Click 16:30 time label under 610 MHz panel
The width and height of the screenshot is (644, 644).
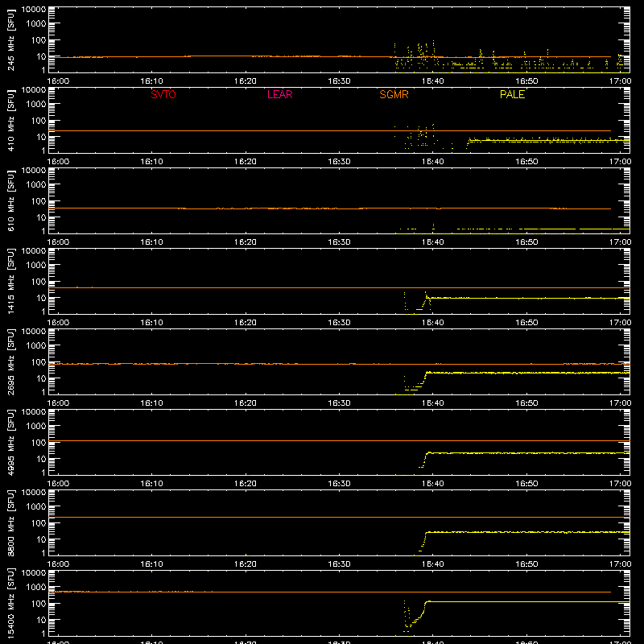[339, 242]
